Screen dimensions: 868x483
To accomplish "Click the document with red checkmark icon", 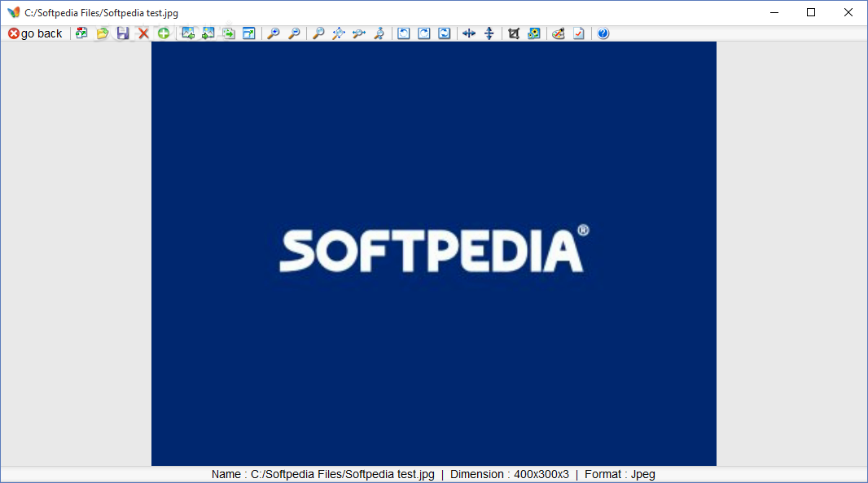I will [579, 33].
